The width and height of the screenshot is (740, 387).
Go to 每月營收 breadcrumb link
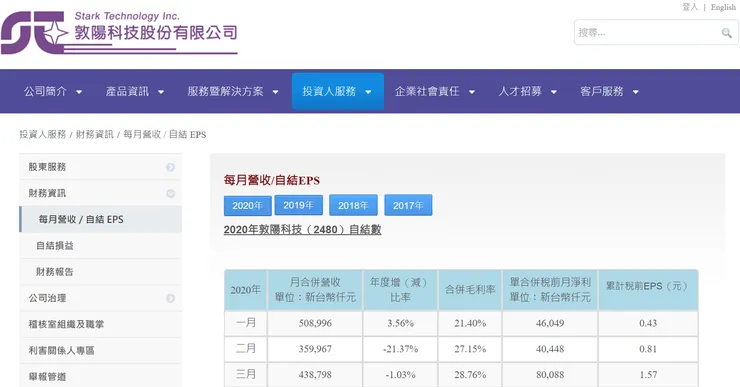tap(142, 135)
